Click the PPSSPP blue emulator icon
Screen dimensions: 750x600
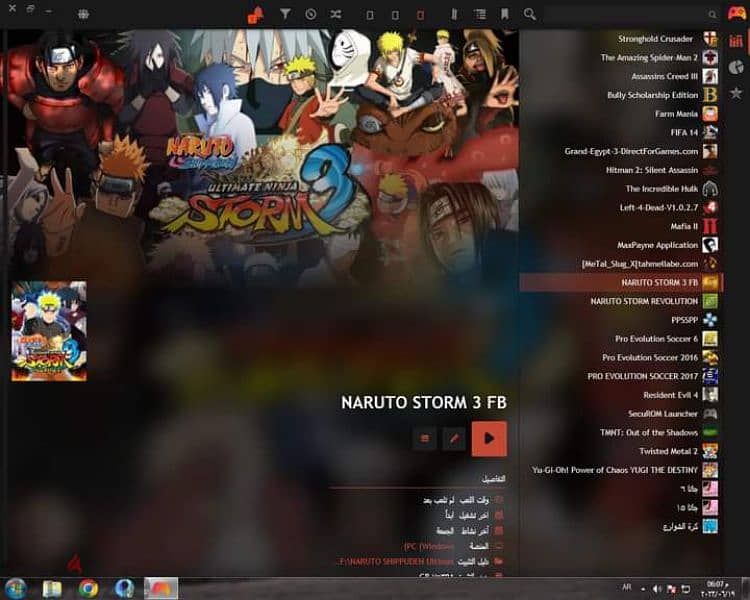point(710,320)
